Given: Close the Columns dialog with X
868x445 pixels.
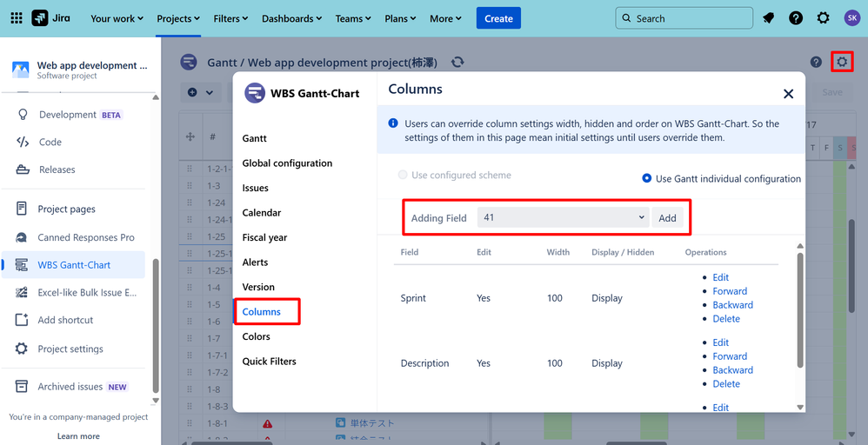Looking at the screenshot, I should pyautogui.click(x=788, y=94).
